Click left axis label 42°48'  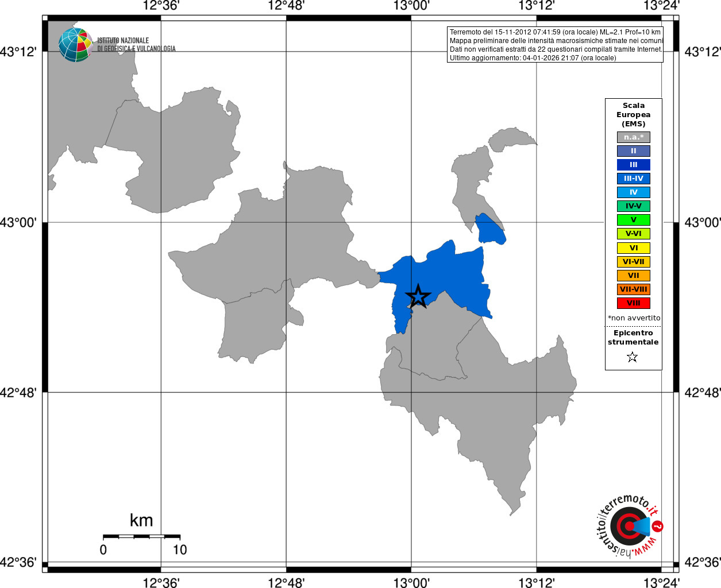18,392
